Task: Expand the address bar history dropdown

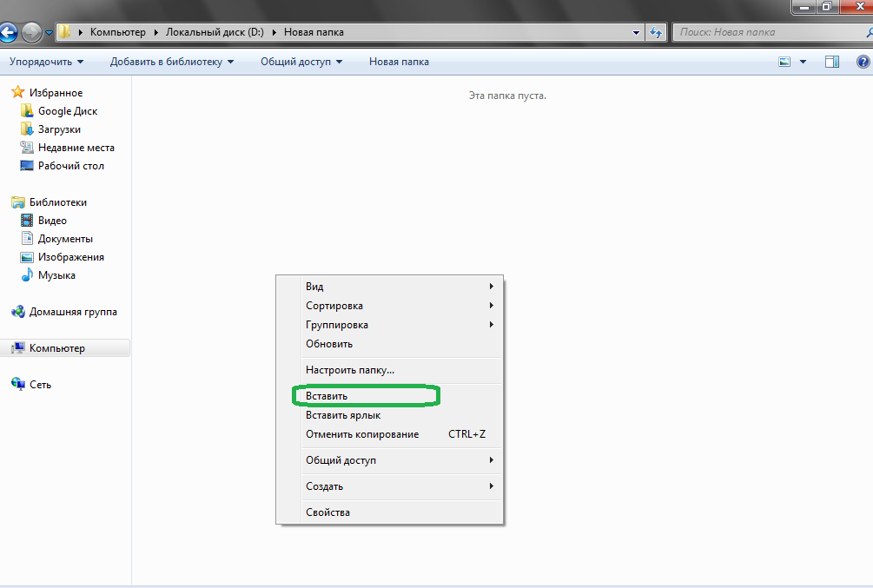Action: (636, 33)
